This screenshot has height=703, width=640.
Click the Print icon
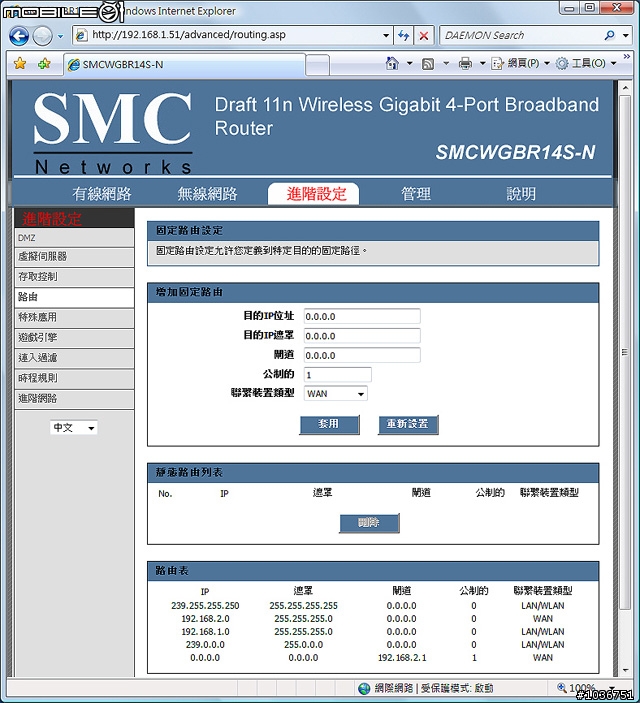coord(465,64)
